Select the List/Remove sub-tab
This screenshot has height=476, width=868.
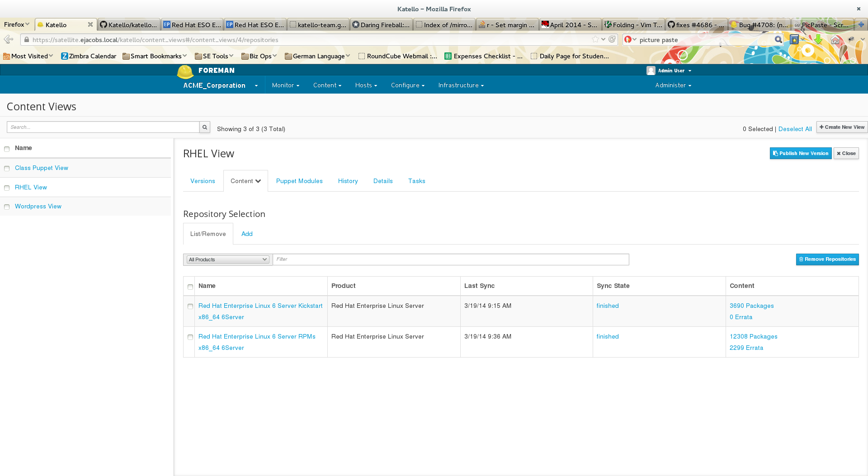tap(208, 234)
